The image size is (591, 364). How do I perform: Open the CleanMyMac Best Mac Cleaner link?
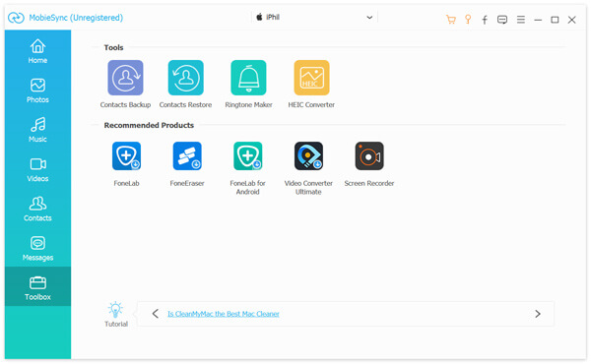click(x=224, y=314)
